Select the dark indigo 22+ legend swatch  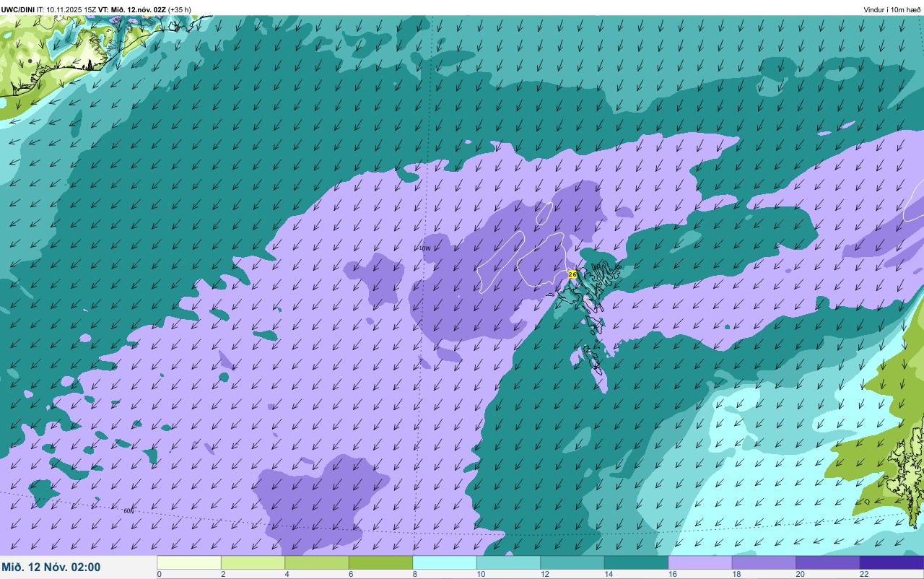pyautogui.click(x=892, y=562)
